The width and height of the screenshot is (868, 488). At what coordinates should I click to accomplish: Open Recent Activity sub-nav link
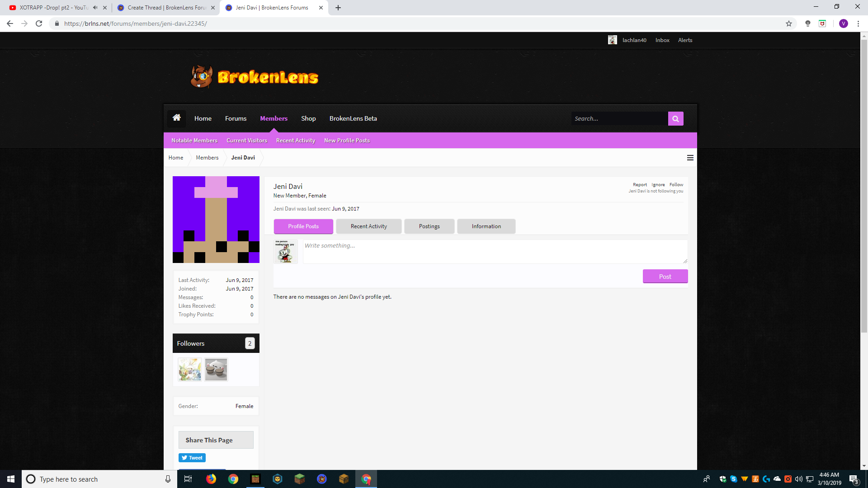(x=296, y=141)
